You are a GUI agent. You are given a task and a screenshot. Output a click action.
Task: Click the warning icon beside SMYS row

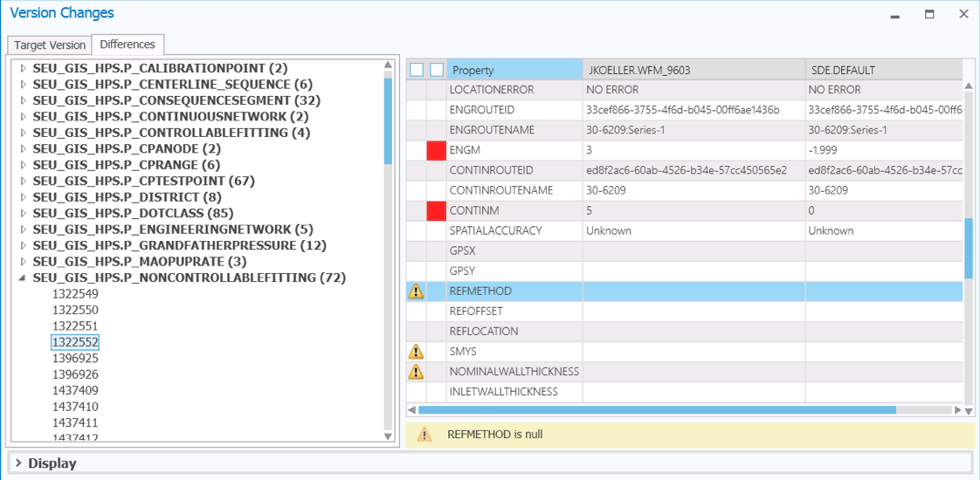coord(416,352)
